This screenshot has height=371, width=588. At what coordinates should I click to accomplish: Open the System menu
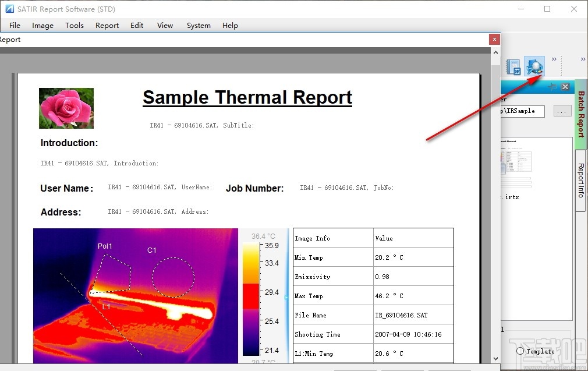point(199,25)
